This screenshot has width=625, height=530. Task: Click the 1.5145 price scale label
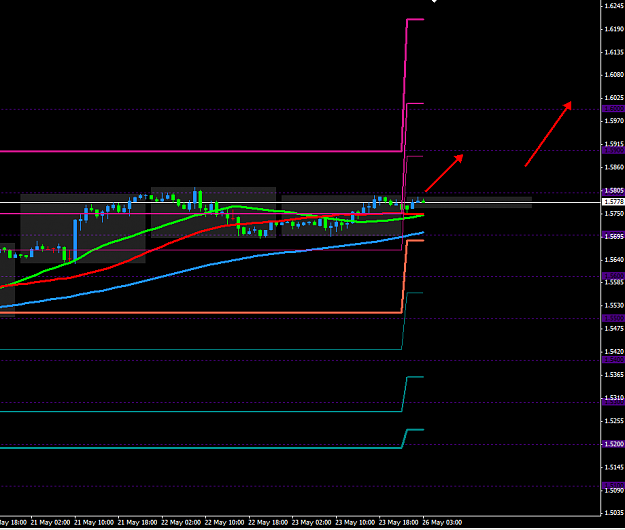coord(614,467)
